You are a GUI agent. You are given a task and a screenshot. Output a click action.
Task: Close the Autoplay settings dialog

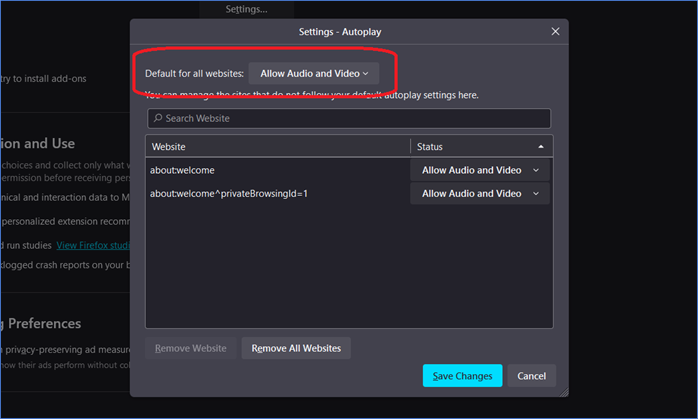[x=555, y=32]
